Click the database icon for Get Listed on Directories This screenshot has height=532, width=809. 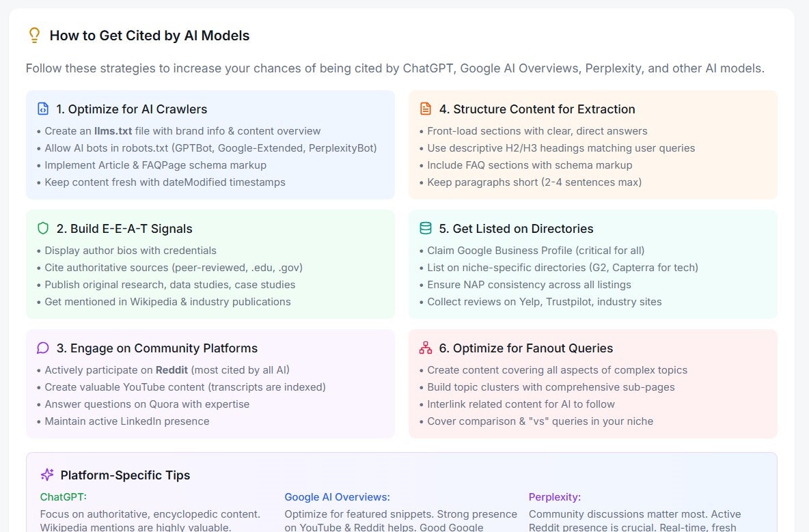[425, 228]
